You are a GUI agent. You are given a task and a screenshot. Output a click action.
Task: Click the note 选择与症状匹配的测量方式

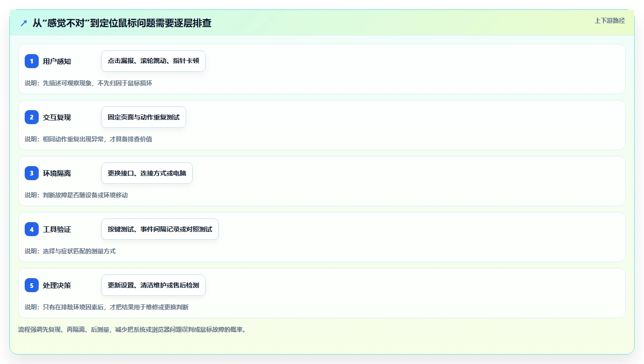click(x=79, y=251)
